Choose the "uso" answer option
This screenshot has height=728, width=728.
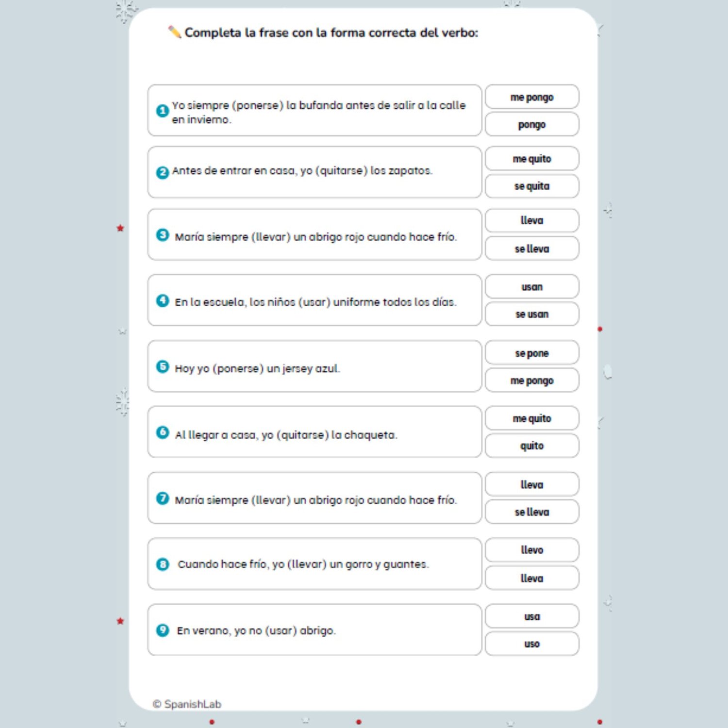pyautogui.click(x=531, y=644)
